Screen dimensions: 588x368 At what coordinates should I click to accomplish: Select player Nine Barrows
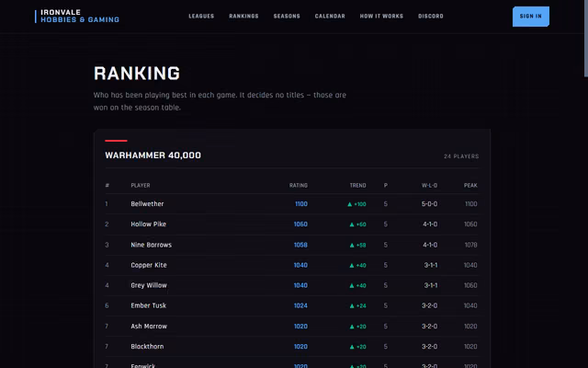pyautogui.click(x=151, y=245)
